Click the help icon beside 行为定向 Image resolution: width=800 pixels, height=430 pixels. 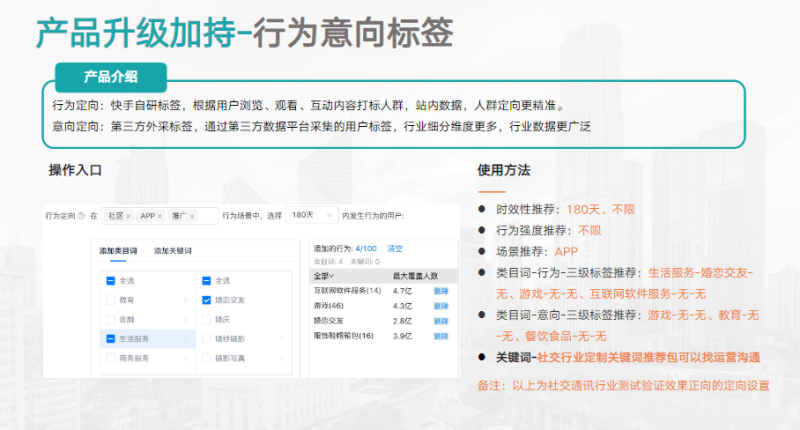point(81,216)
